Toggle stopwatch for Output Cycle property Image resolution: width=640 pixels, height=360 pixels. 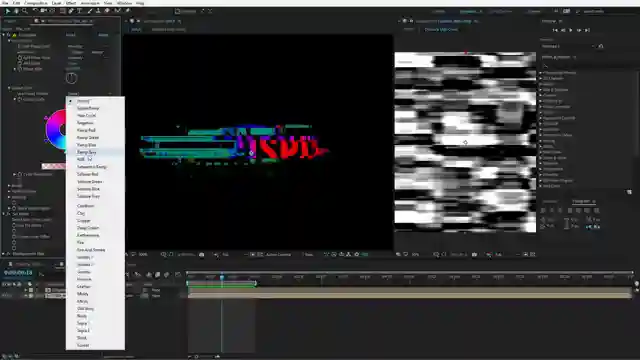20,99
